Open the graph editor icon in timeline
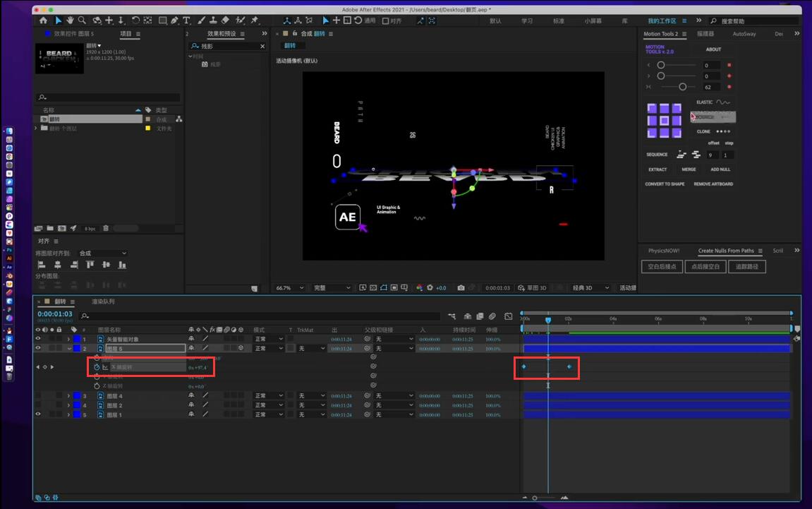Viewport: 812px width, 509px height. [x=509, y=316]
